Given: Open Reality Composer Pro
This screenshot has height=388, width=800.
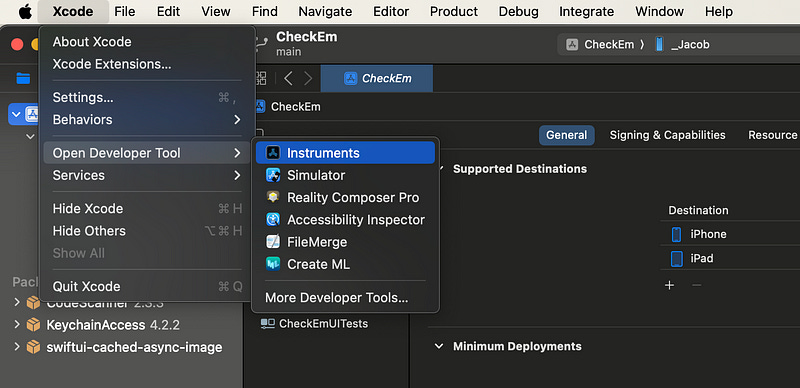Looking at the screenshot, I should pyautogui.click(x=345, y=198).
